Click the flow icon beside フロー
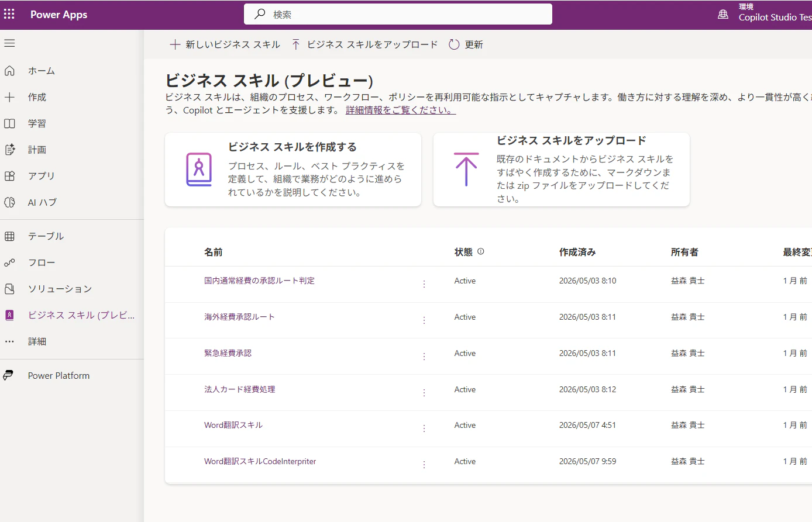The width and height of the screenshot is (812, 522). pos(9,262)
